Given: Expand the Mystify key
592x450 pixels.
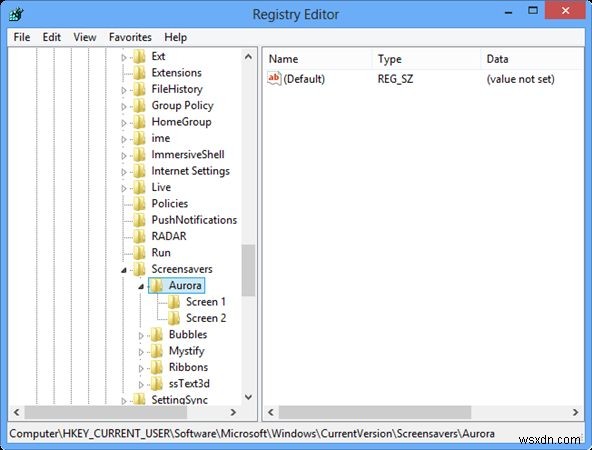Looking at the screenshot, I should tap(141, 352).
